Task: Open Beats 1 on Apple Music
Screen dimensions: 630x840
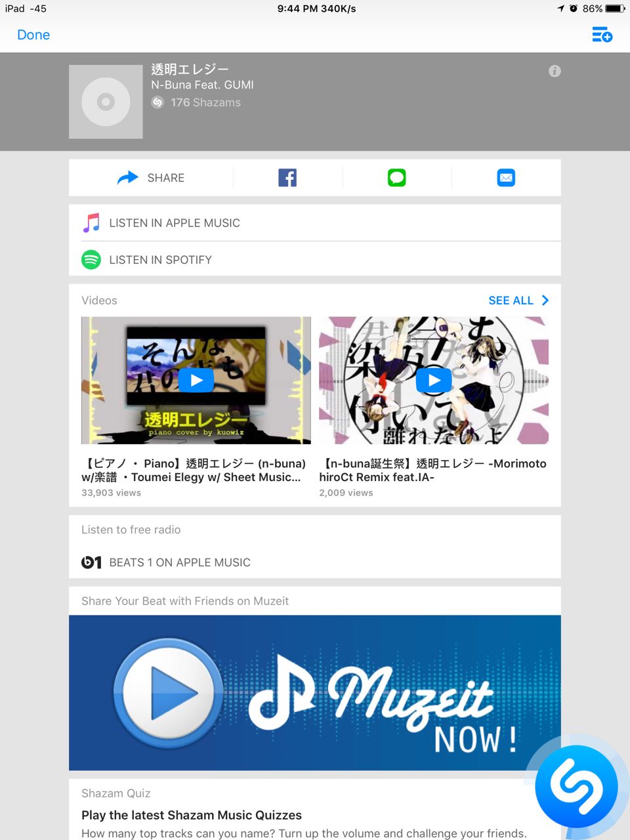Action: (315, 562)
